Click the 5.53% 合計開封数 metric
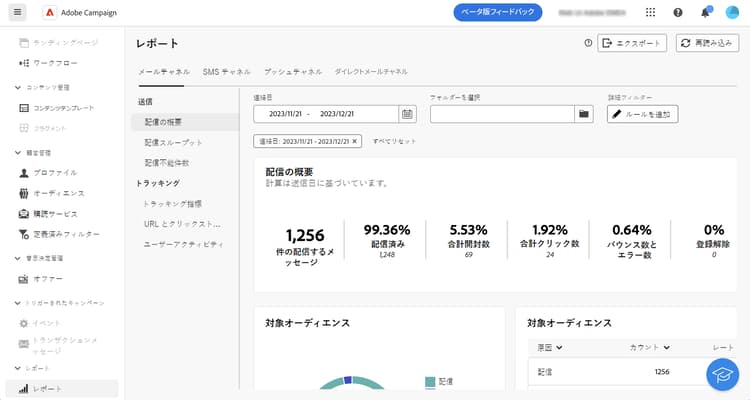750x400 pixels. (x=468, y=242)
